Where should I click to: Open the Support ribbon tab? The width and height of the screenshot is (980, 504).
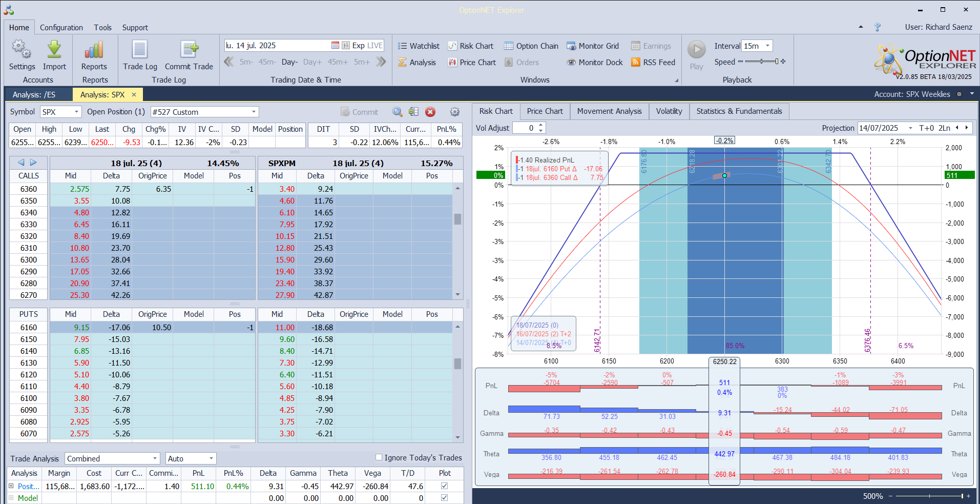(x=135, y=28)
